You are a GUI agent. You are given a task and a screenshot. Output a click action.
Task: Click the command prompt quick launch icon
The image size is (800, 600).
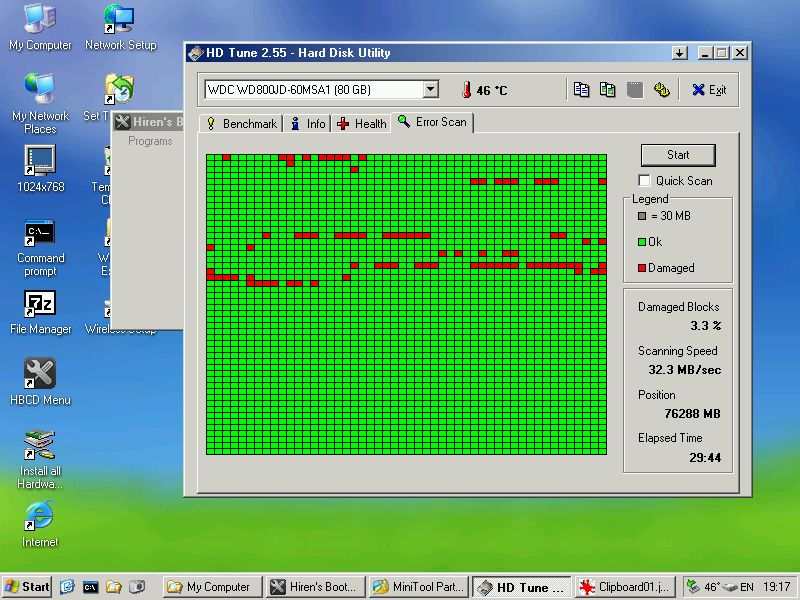pyautogui.click(x=90, y=587)
